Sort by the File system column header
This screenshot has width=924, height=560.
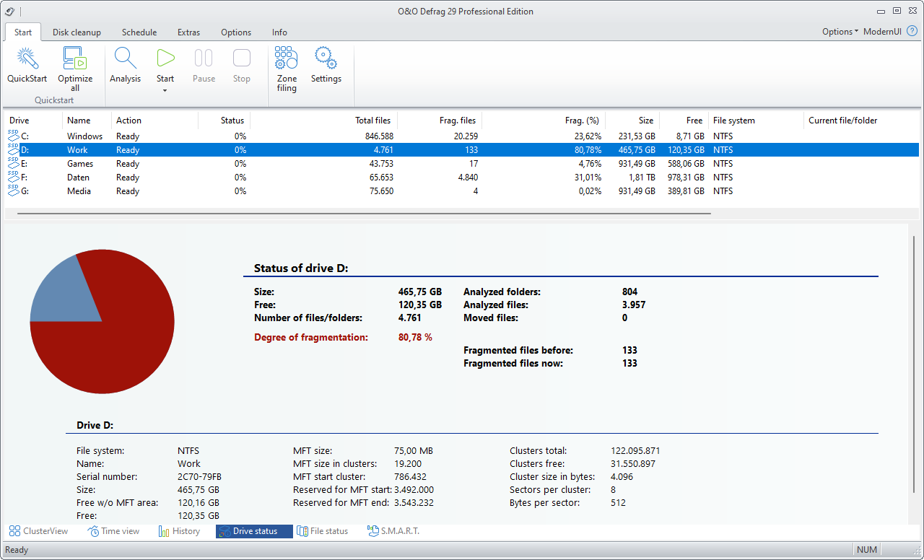point(756,121)
